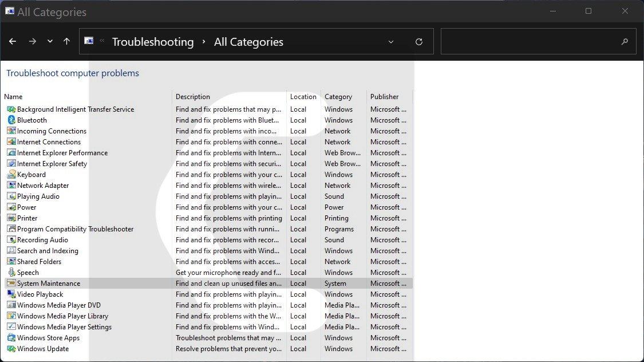644x362 pixels.
Task: Click the Windows Store Apps icon
Action: 11,338
